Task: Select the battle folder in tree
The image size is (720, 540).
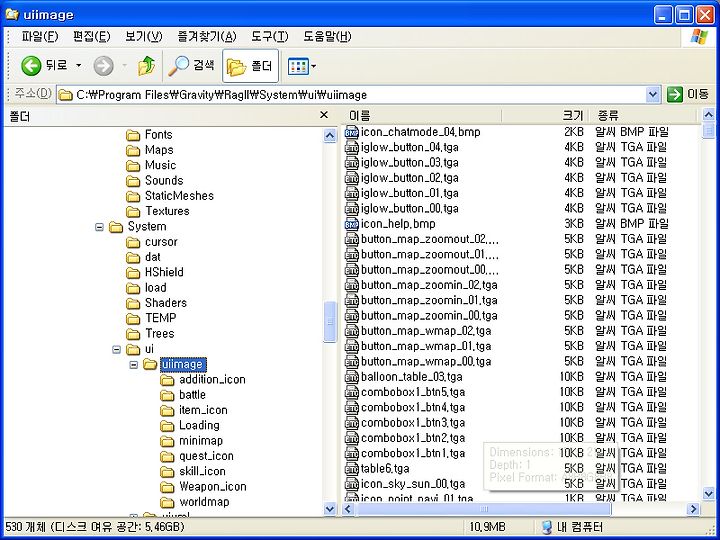Action: click(192, 395)
